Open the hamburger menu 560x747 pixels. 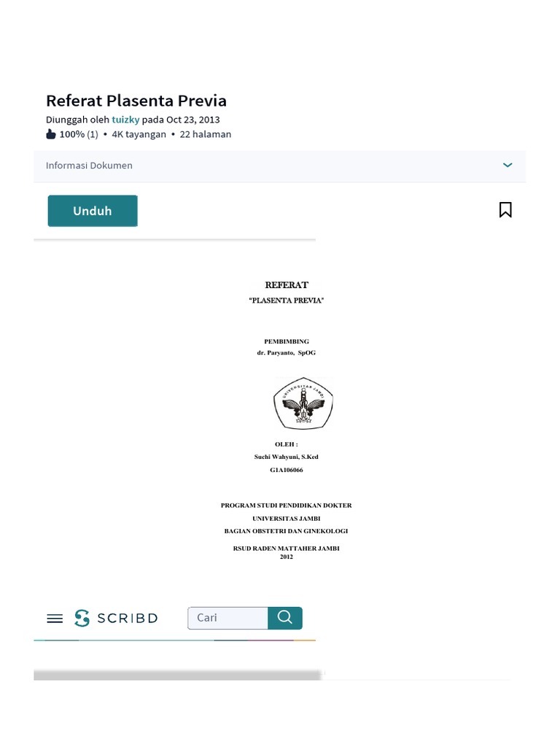55,619
